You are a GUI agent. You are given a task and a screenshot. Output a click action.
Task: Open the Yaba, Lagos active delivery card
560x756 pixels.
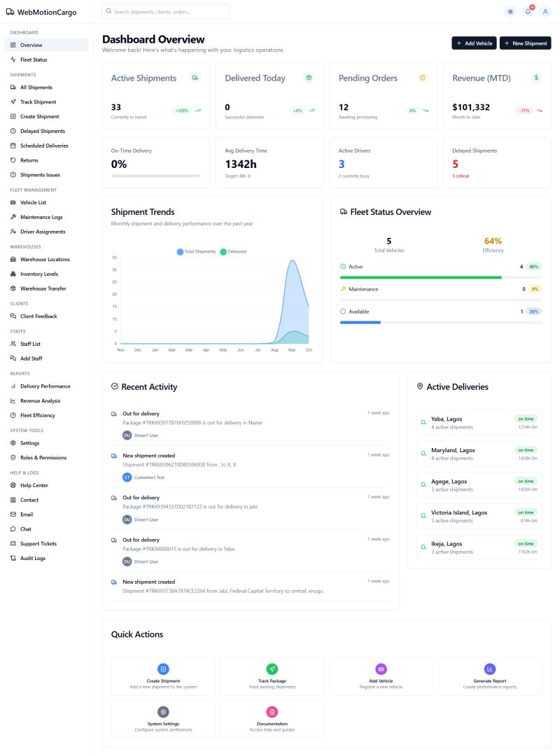(479, 422)
